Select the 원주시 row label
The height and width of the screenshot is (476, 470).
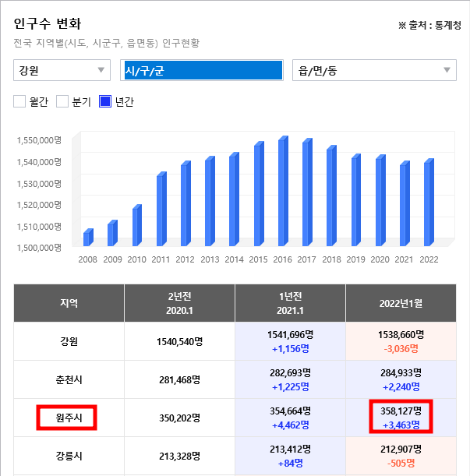69,418
